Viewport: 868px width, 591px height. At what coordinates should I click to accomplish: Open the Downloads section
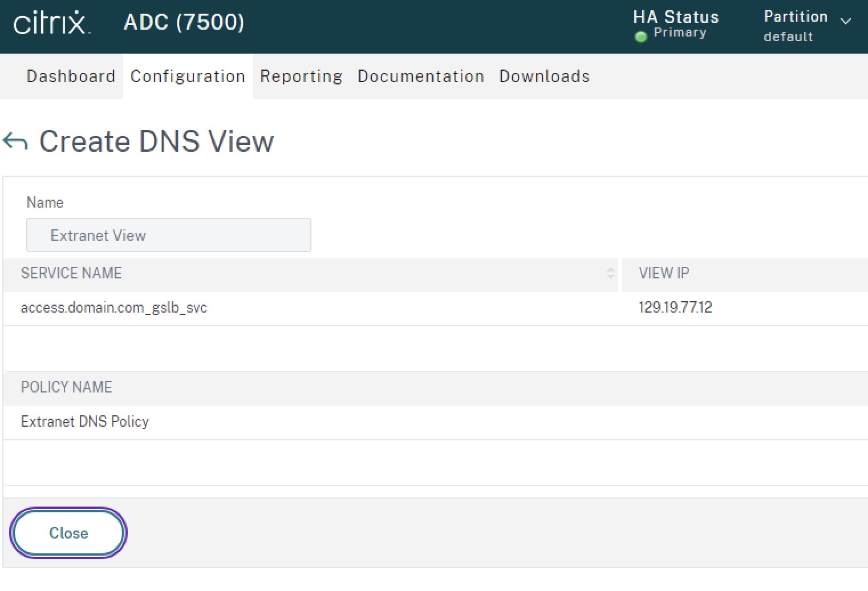pos(544,76)
